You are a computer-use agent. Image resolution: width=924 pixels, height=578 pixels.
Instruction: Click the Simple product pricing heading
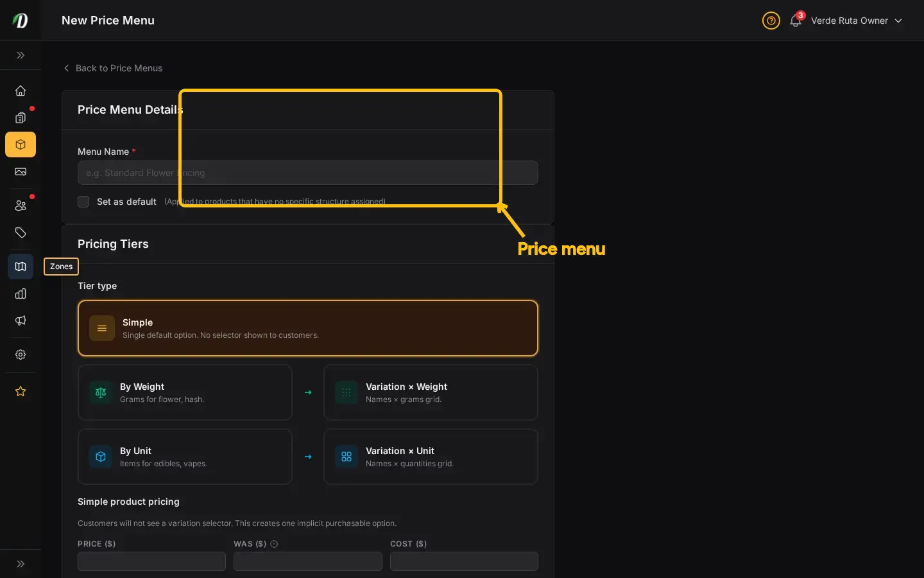pyautogui.click(x=128, y=502)
